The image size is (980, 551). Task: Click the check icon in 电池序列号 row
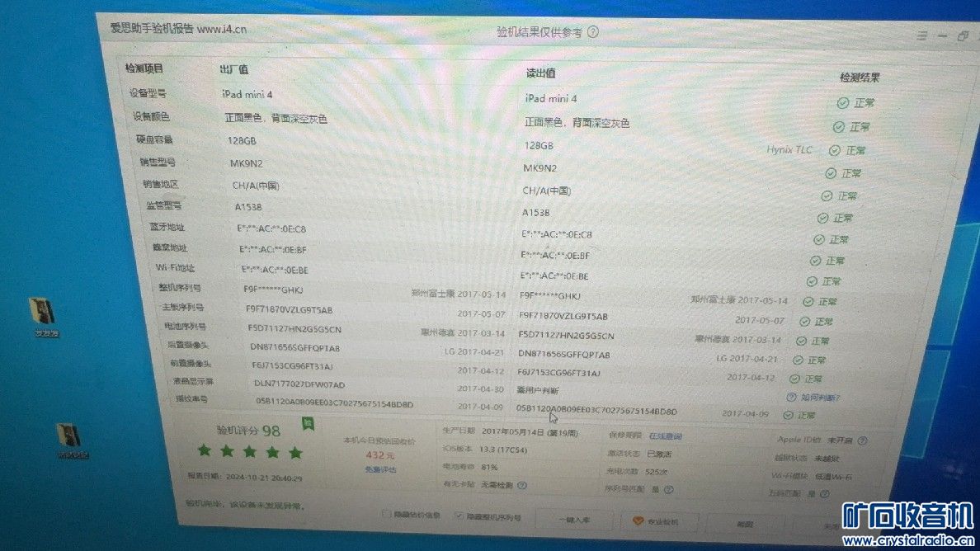pos(801,341)
